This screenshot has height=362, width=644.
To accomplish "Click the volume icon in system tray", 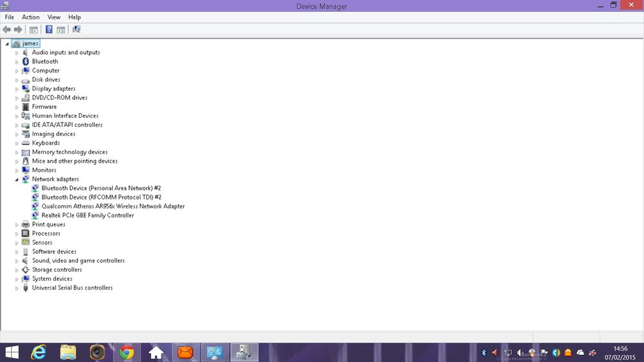I will [520, 352].
